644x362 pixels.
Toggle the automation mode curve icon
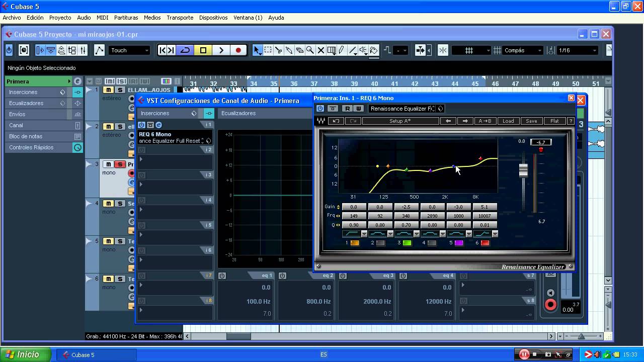tap(99, 50)
